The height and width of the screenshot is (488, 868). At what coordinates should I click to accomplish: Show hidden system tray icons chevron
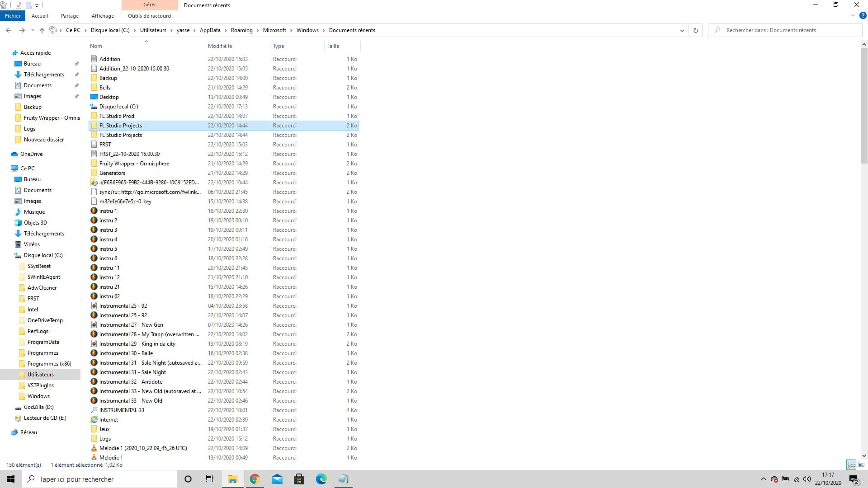[763, 479]
